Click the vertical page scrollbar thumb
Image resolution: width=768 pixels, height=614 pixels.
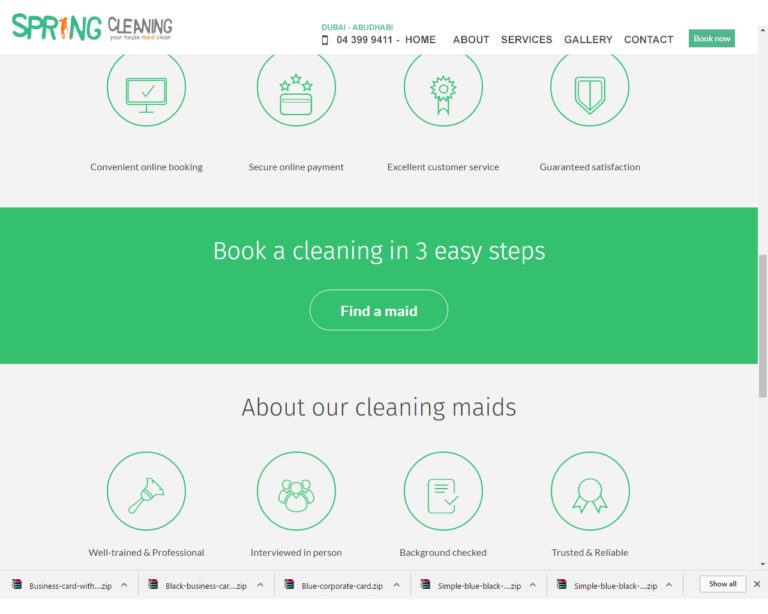pos(763,326)
